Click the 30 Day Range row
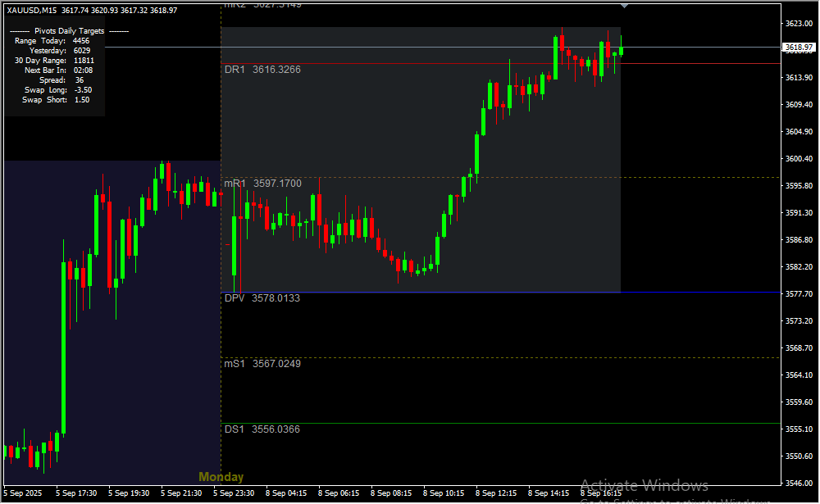Image resolution: width=820 pixels, height=504 pixels. [54, 61]
